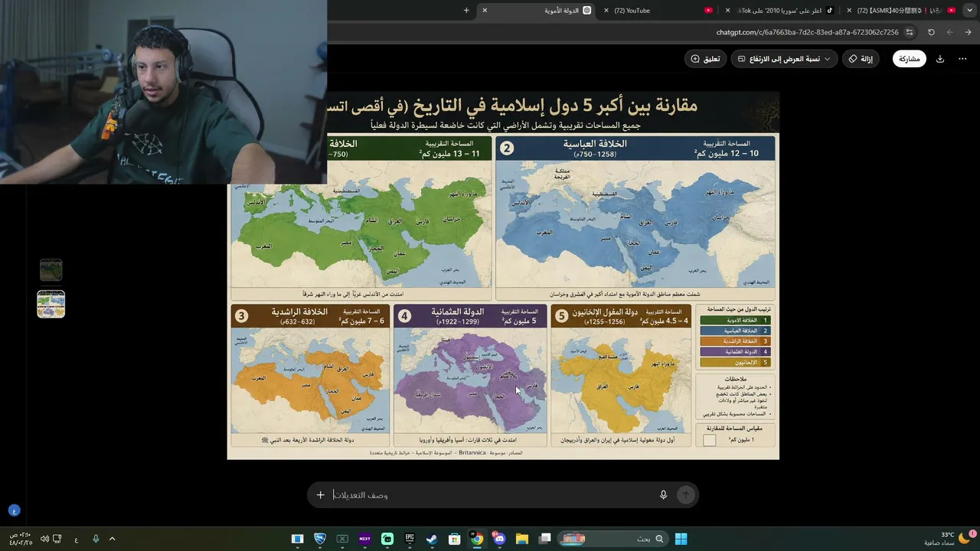Click the chatgpt.com address bar URL
980x551 pixels.
click(x=807, y=32)
